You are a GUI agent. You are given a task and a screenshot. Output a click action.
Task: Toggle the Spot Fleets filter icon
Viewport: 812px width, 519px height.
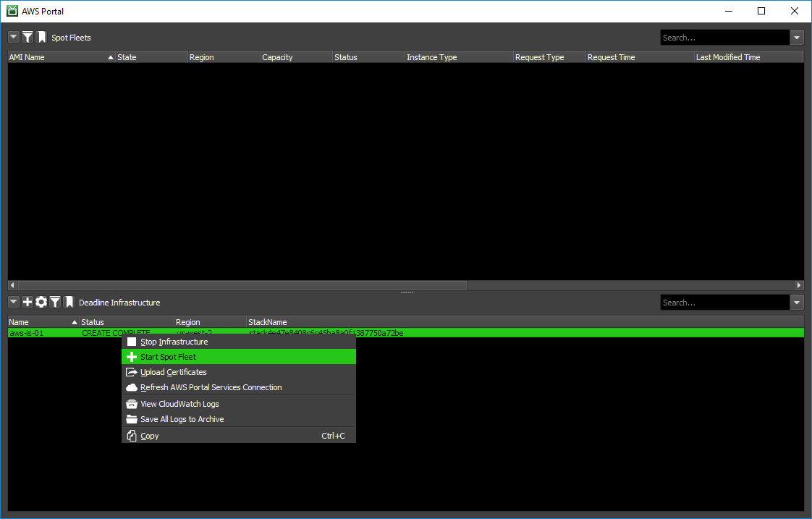28,38
